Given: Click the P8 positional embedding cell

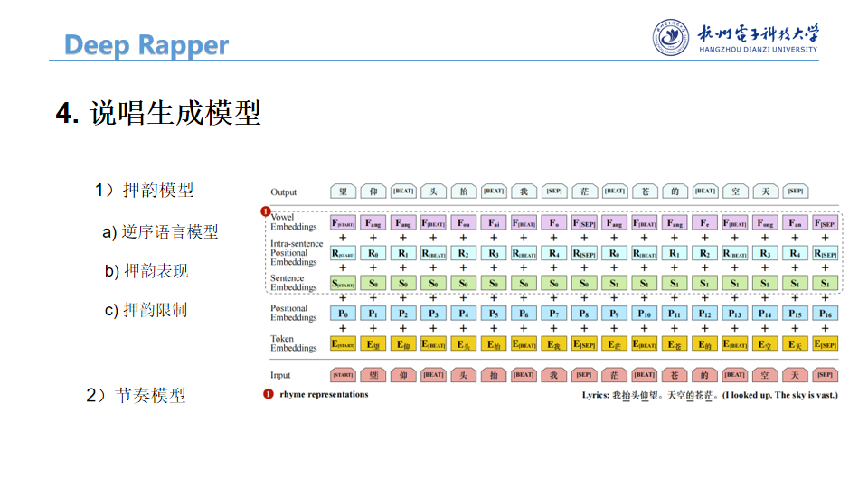Looking at the screenshot, I should [584, 314].
